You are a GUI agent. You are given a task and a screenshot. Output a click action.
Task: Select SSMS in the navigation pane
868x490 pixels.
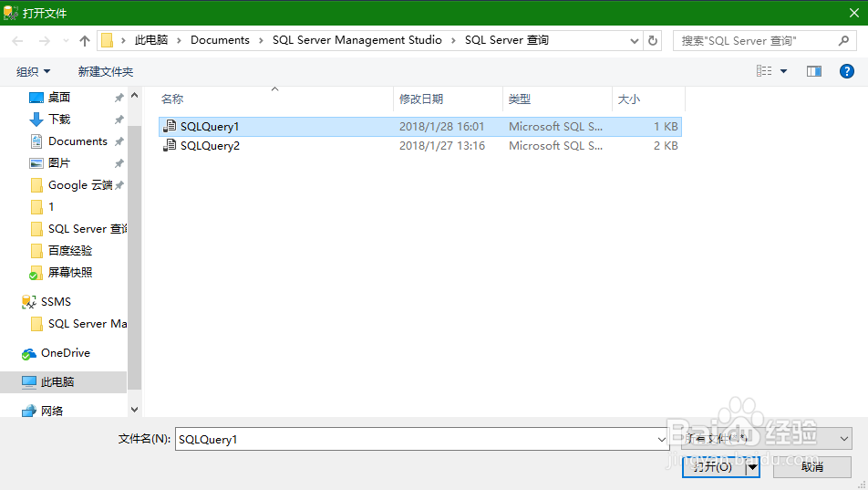pos(56,301)
